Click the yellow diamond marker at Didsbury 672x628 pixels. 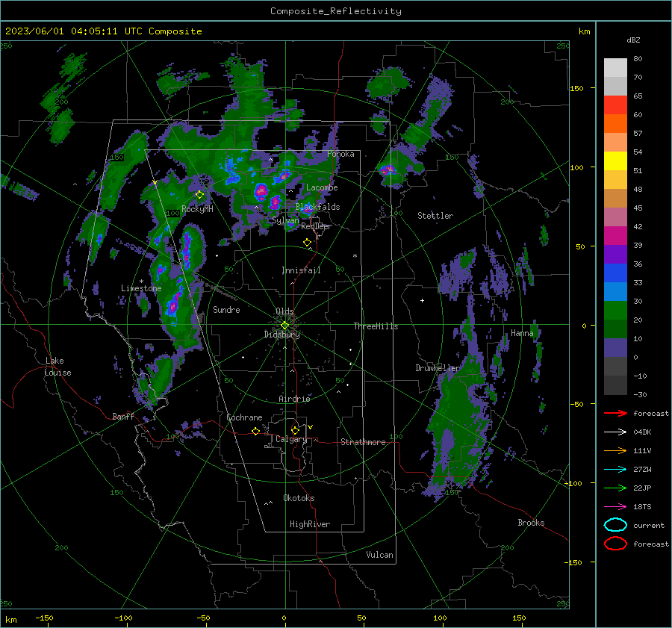point(284,326)
